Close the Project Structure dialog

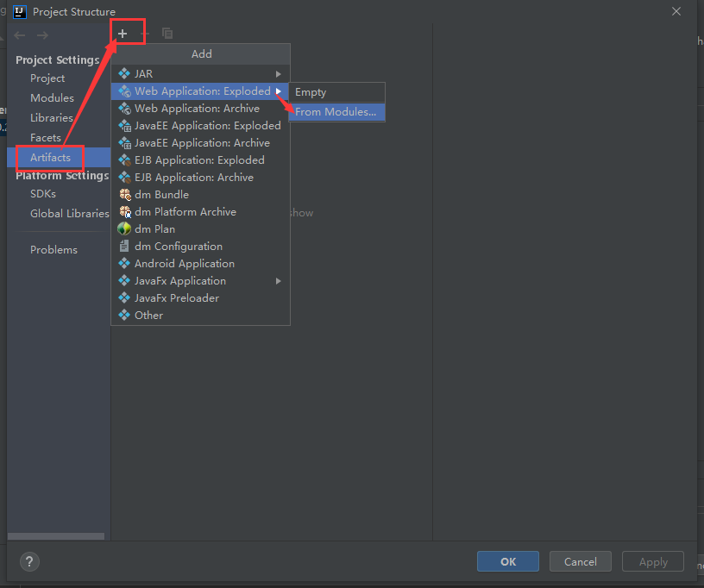click(676, 12)
